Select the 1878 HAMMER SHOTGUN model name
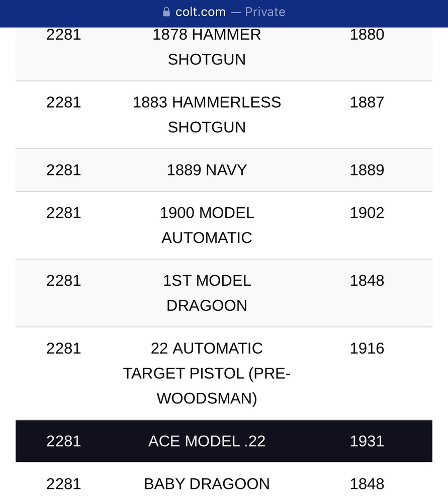Screen dimensions: 448x503 (207, 47)
